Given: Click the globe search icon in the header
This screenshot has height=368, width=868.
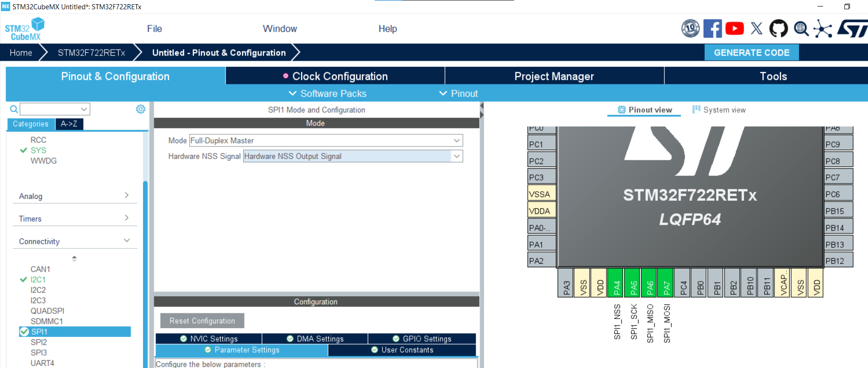Looking at the screenshot, I should [801, 29].
